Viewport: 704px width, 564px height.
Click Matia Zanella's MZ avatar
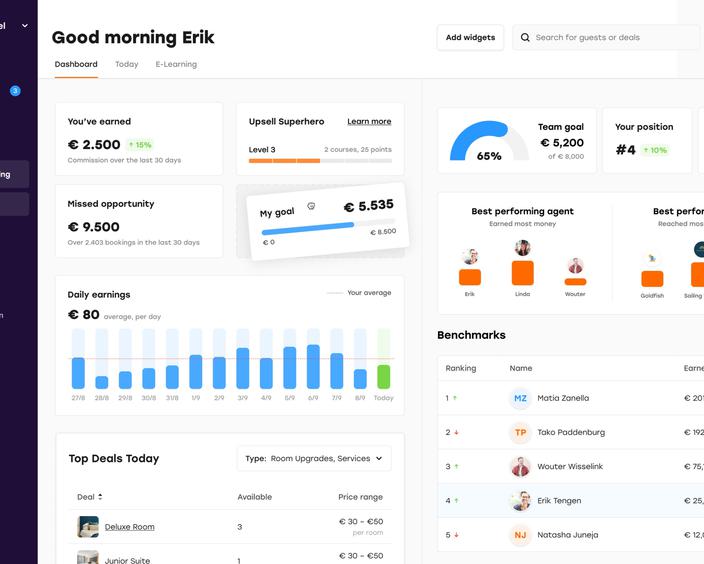(520, 398)
